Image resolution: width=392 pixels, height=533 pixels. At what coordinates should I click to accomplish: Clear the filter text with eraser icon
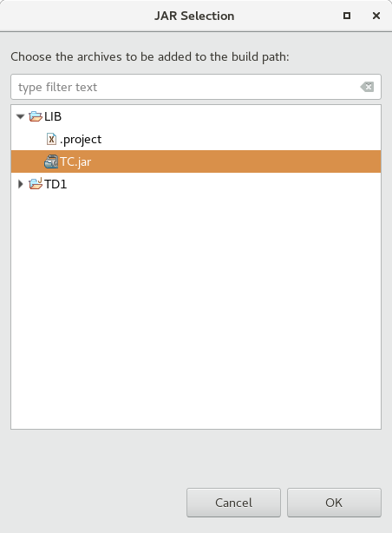click(367, 87)
